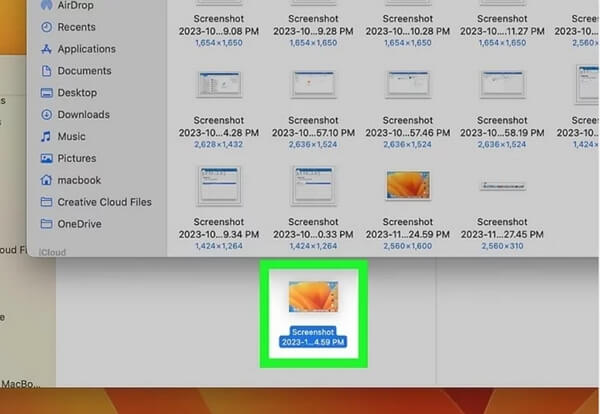This screenshot has height=414, width=600.
Task: Select the orange wallpaper screenshot 24.59 PM
Action: [407, 184]
